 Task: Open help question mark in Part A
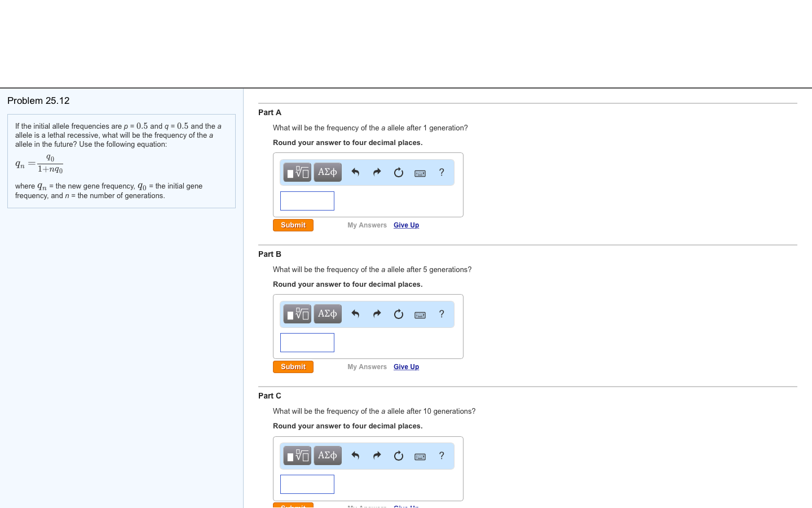(442, 172)
